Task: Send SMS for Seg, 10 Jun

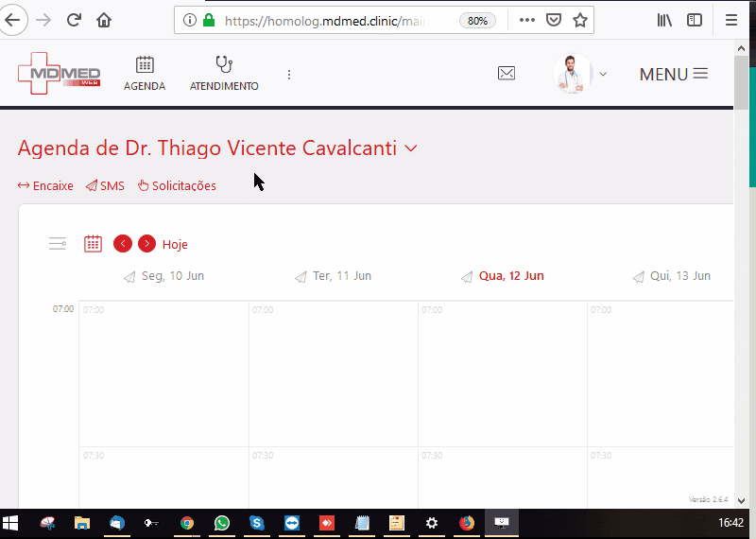Action: tap(129, 277)
